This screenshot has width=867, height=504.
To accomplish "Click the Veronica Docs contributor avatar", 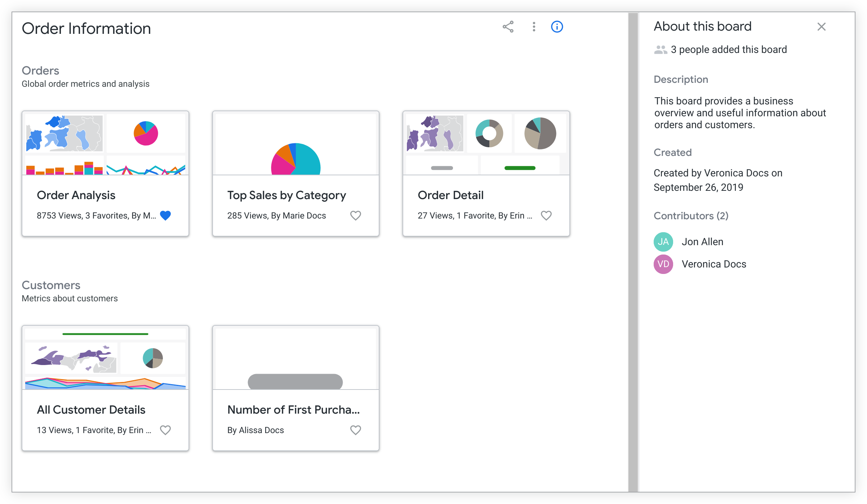I will 664,264.
